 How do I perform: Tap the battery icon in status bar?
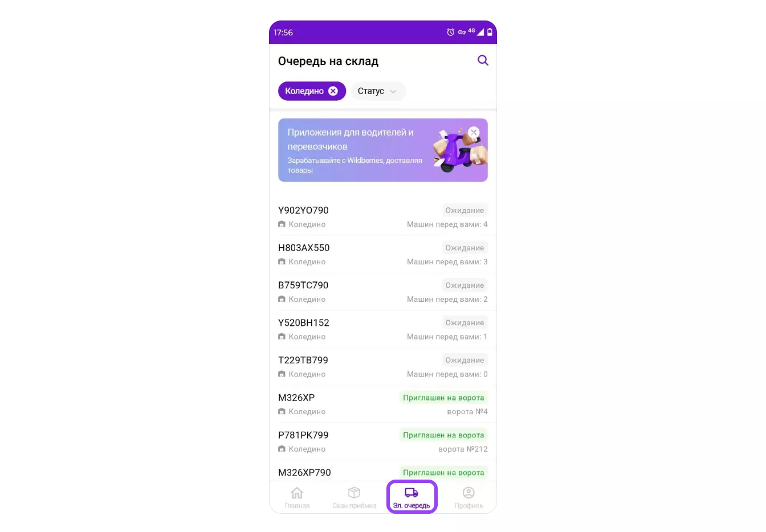coord(490,32)
